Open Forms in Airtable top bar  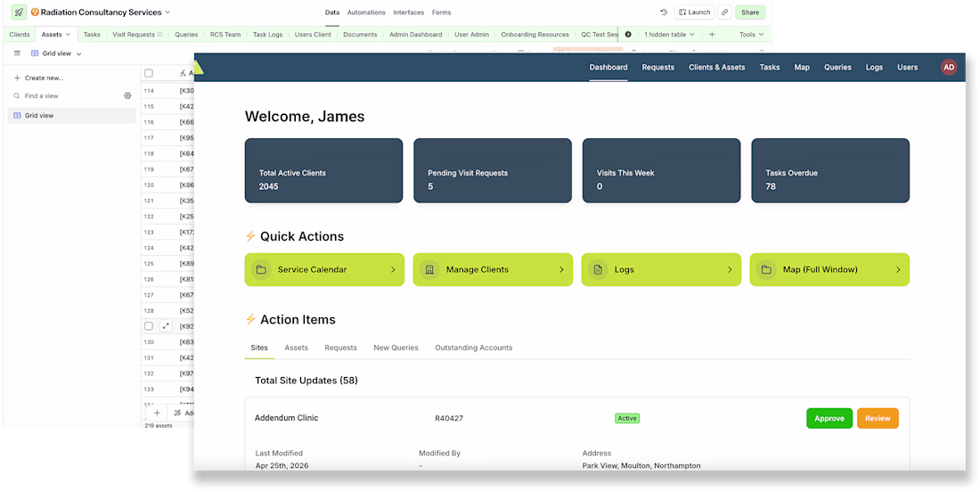(441, 12)
